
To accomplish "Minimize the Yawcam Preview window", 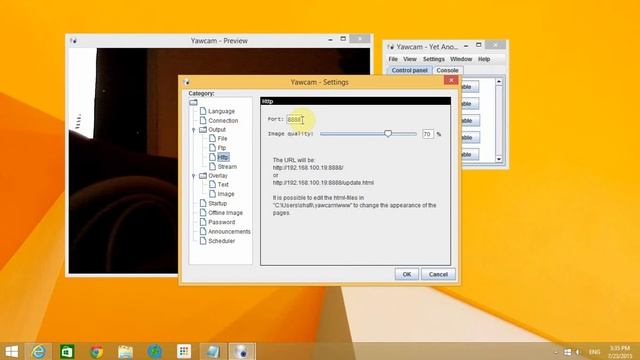I will coord(330,40).
